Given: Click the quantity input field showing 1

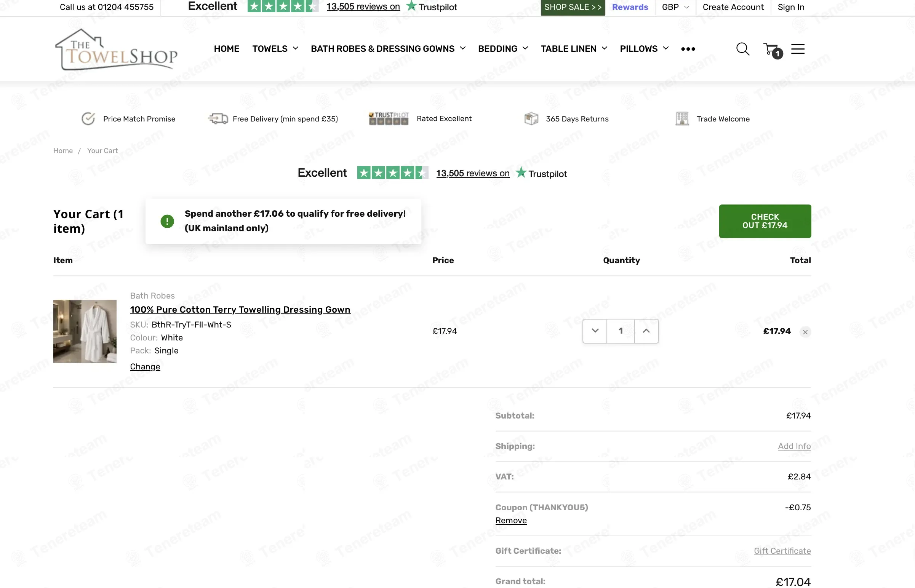Looking at the screenshot, I should point(621,331).
